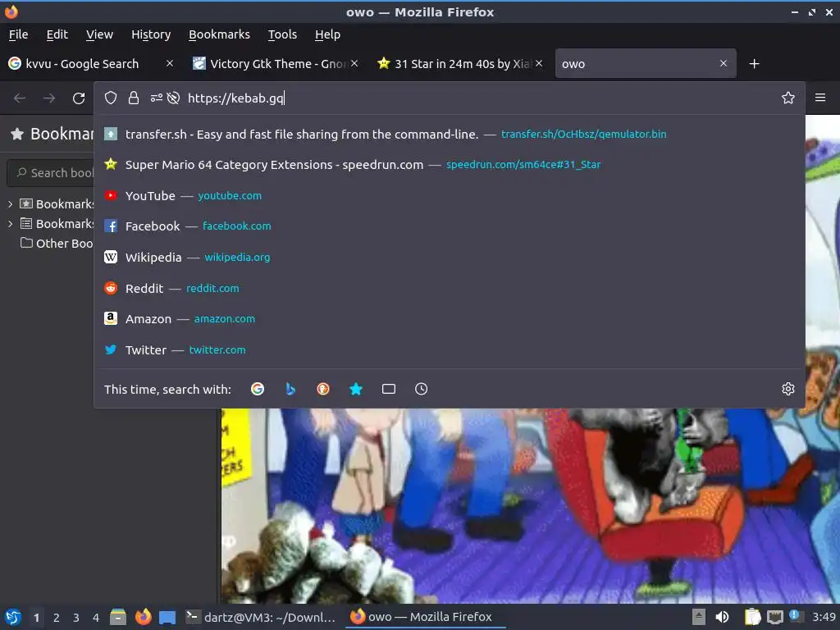Click the autoplay blocked icon in address bar

tap(173, 98)
